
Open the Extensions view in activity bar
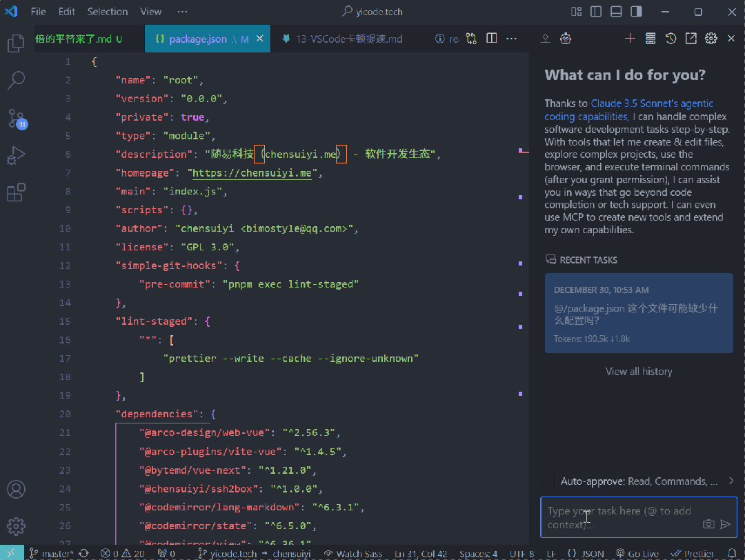coord(16,192)
